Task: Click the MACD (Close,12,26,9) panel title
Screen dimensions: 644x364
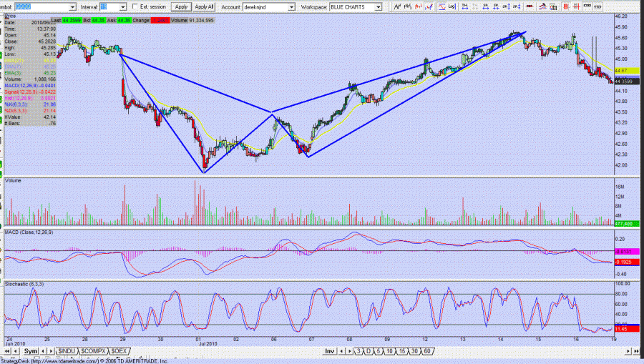Action: pos(29,232)
